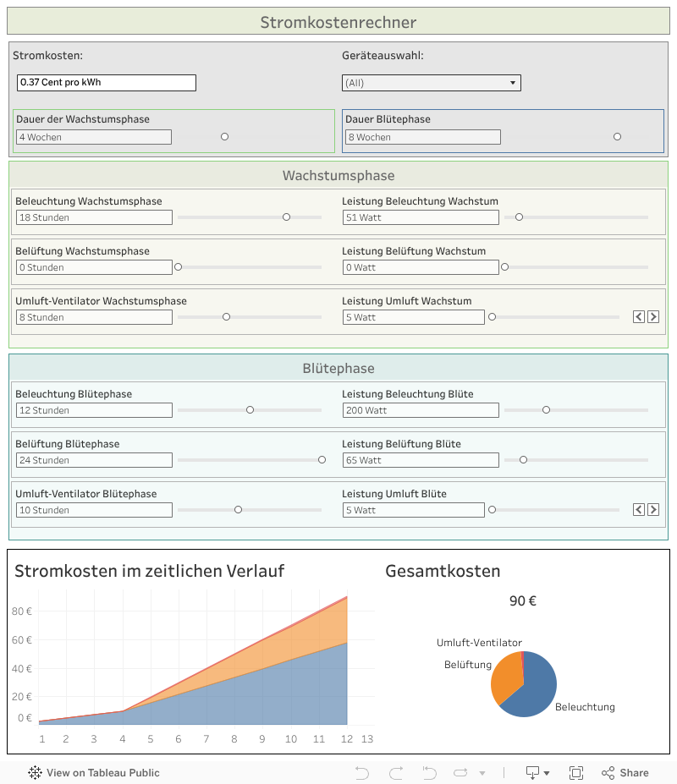Click the Beleuchtung Wachstumsphase slider handle

point(286,217)
